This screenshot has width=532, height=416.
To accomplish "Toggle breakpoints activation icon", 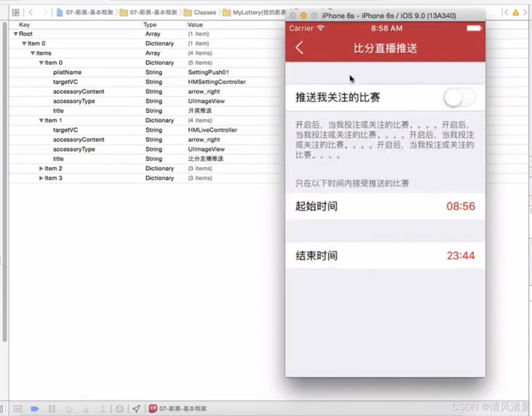I will coord(34,409).
